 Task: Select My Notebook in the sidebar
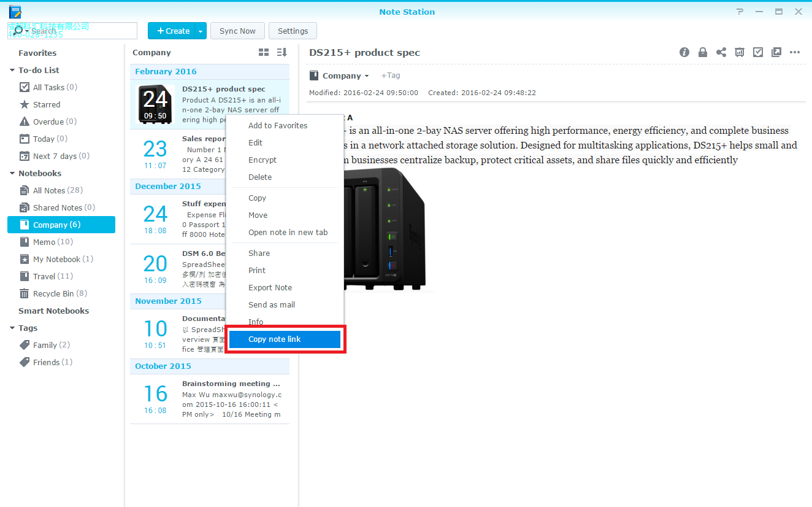click(x=61, y=259)
